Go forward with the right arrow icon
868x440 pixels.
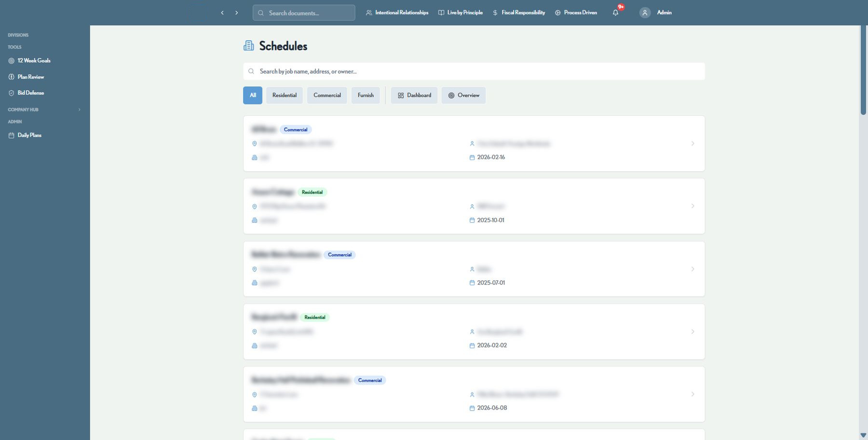pyautogui.click(x=236, y=13)
